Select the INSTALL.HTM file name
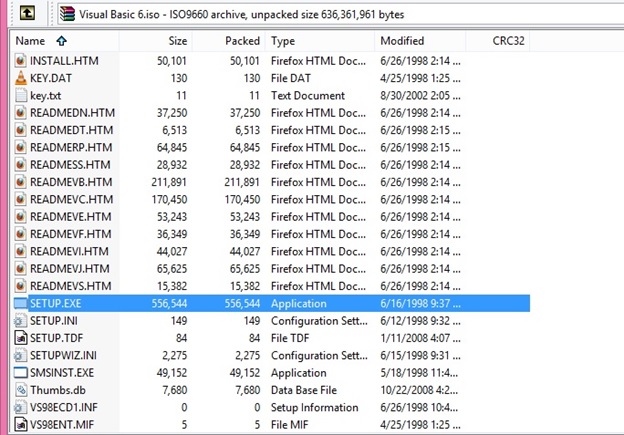 pyautogui.click(x=64, y=61)
